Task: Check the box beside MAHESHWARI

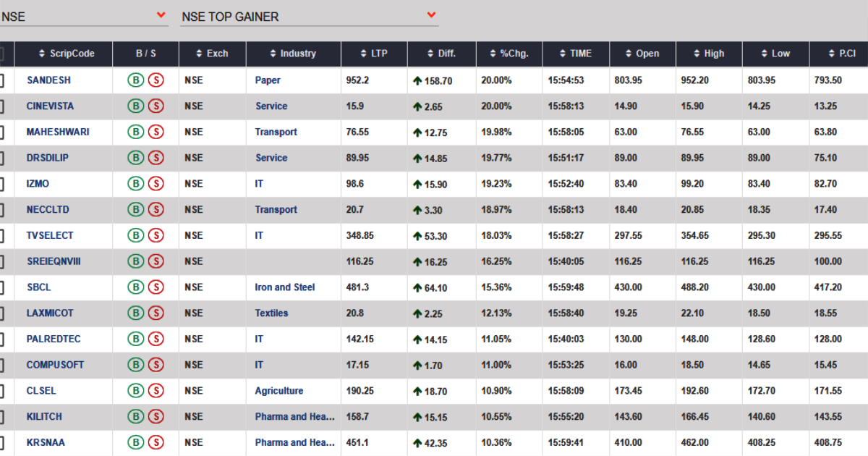Action: tap(1, 132)
